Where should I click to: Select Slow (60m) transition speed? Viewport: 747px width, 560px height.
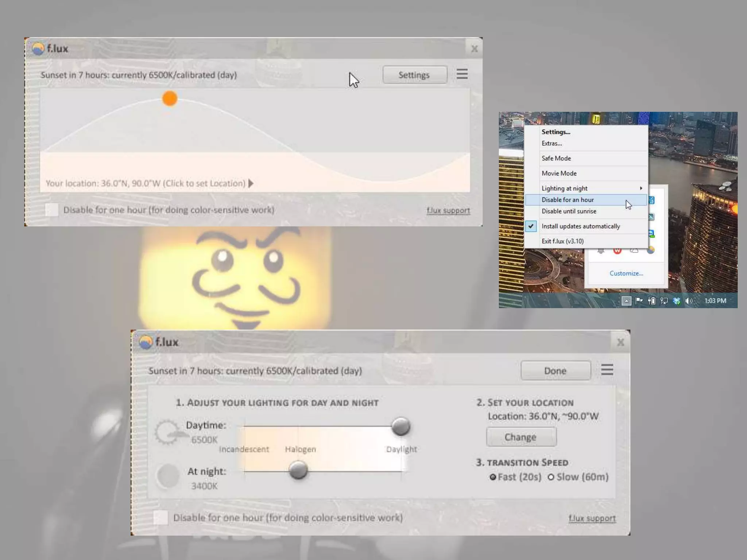tap(551, 477)
